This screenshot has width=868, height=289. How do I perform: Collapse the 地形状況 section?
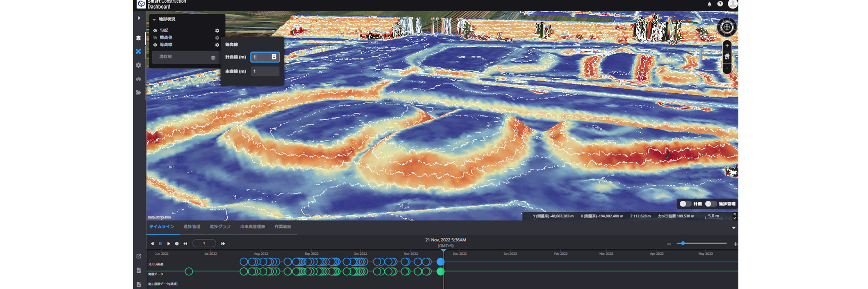point(154,20)
